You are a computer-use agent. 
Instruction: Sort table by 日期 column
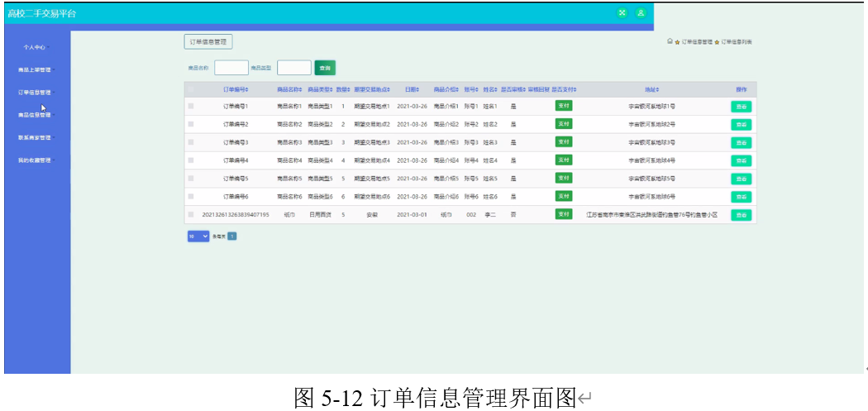point(412,89)
